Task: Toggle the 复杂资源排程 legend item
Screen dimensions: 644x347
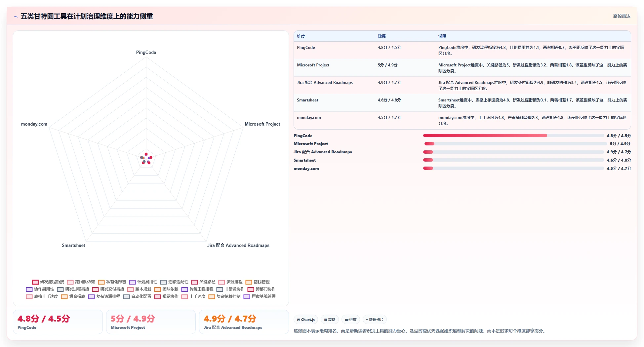Action: click(104, 296)
